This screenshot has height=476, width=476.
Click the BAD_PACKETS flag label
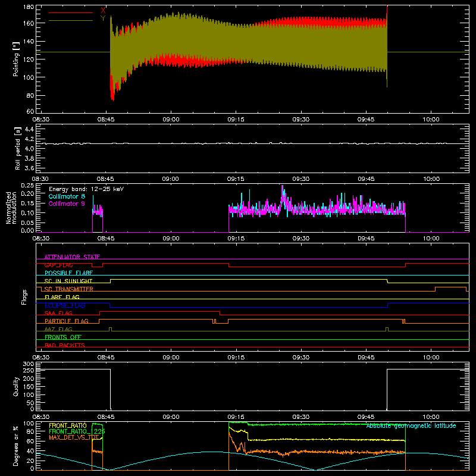pyautogui.click(x=65, y=345)
